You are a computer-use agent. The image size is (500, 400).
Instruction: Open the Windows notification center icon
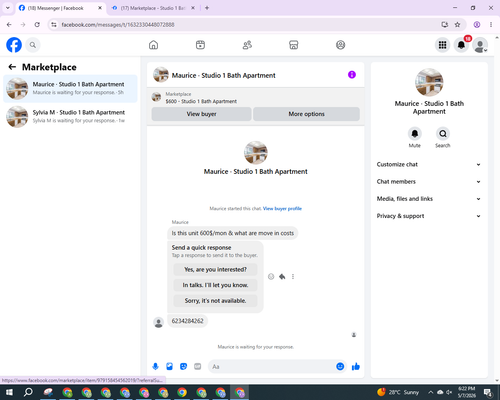tap(488, 392)
